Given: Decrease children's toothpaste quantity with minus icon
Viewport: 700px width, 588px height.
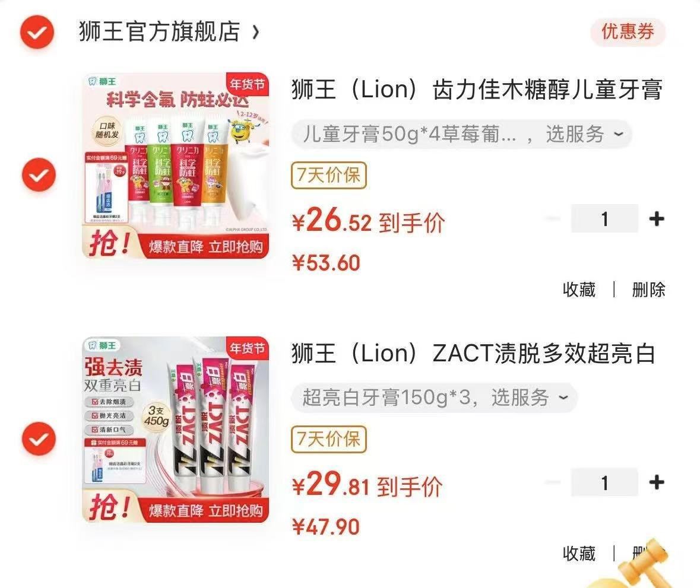Looking at the screenshot, I should click(553, 218).
